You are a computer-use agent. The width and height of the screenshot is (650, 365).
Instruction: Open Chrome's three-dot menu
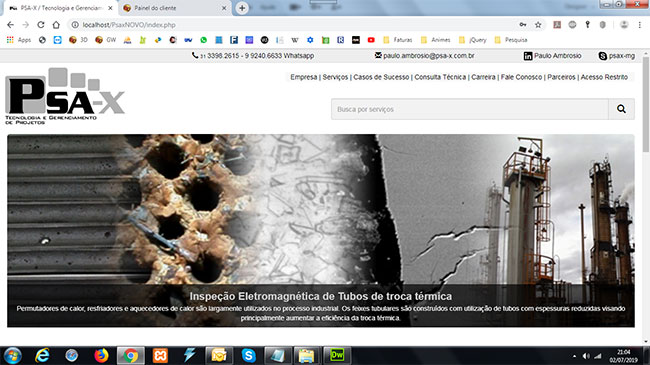tap(640, 25)
